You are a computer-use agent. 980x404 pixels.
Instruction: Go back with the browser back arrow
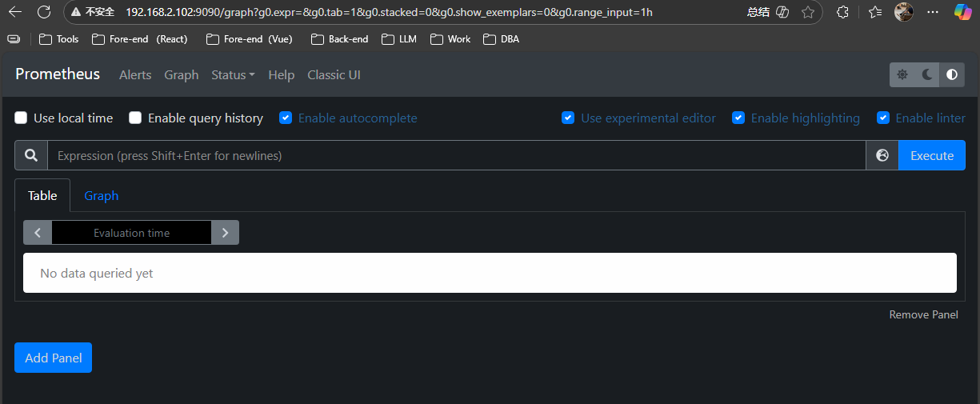coord(15,12)
